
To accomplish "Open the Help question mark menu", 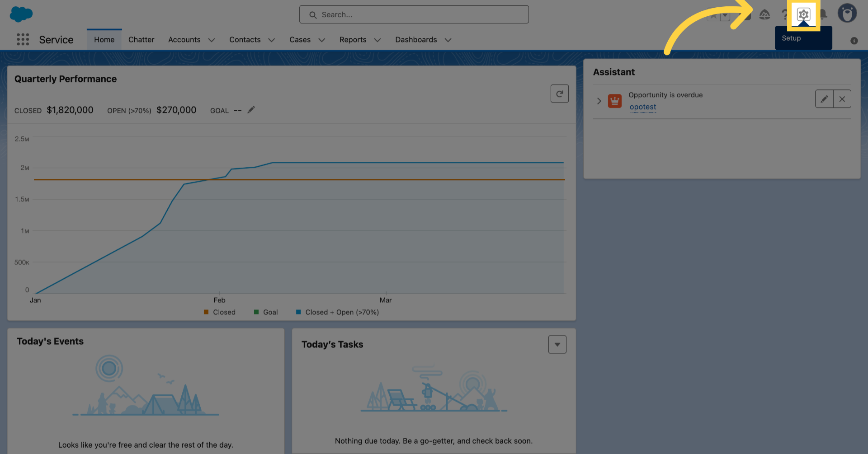I will [x=784, y=14].
